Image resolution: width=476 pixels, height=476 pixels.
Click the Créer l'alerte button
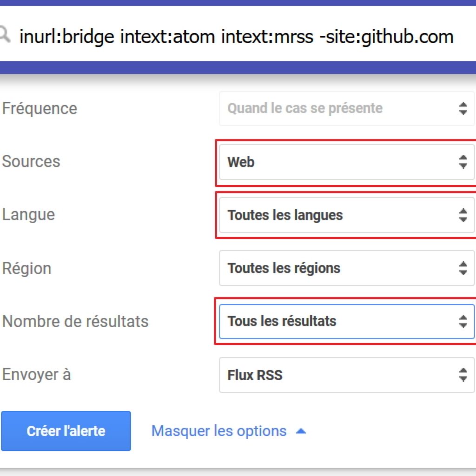[x=66, y=431]
